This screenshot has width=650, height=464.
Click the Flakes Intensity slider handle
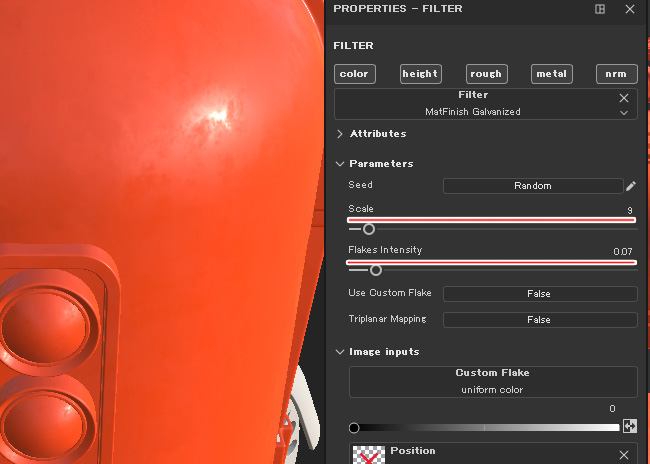pyautogui.click(x=376, y=269)
